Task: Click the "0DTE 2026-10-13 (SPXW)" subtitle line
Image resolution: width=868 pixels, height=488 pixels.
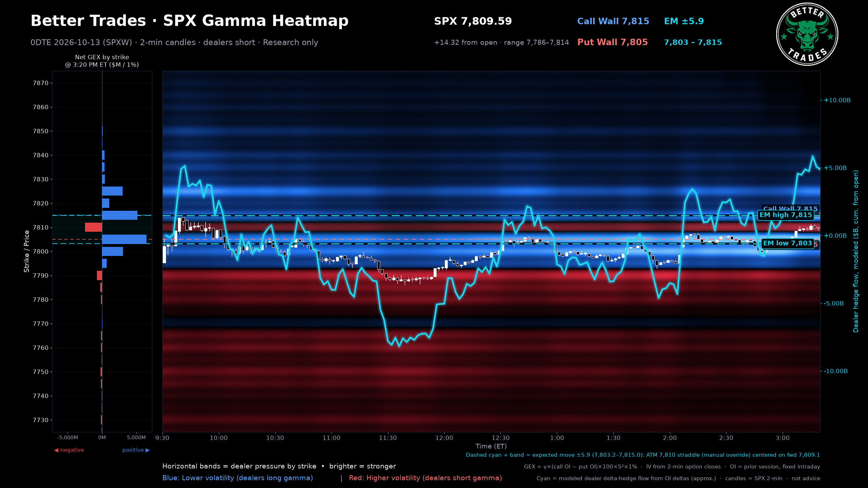Action: pos(174,43)
